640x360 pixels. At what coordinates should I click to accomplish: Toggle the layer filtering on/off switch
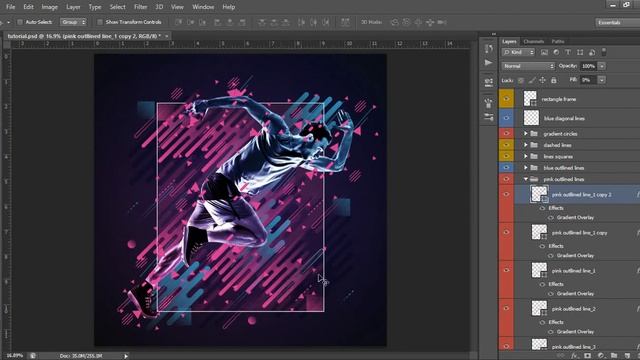click(x=604, y=52)
